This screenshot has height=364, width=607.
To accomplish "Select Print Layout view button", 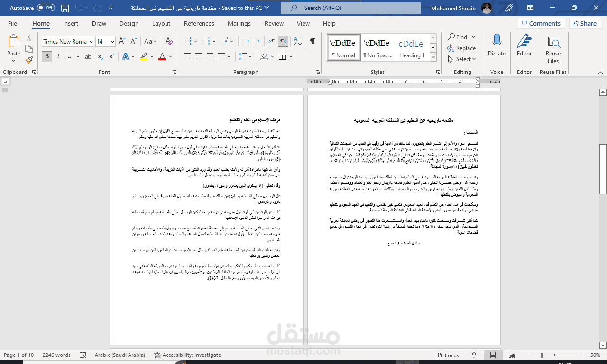I will 493,355.
